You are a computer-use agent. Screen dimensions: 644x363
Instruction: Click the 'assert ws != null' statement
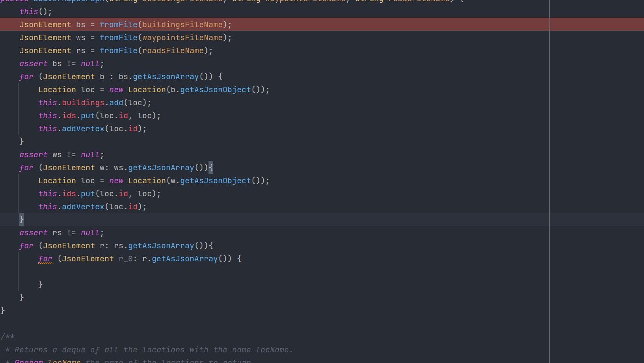(61, 155)
